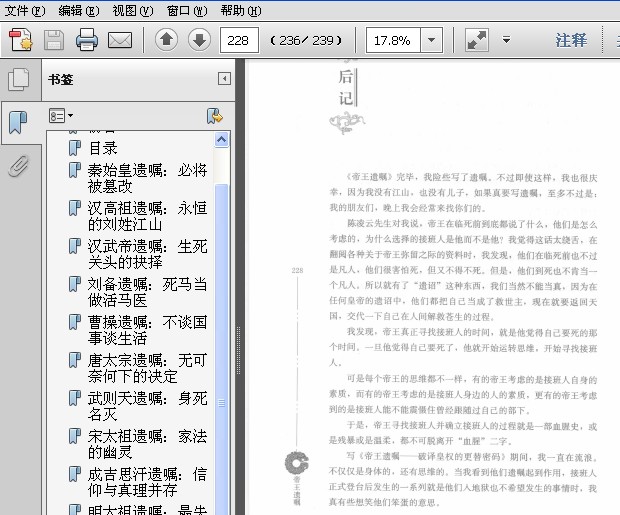Collapse the 书签 panel arrow
620x515 pixels.
pyautogui.click(x=224, y=79)
